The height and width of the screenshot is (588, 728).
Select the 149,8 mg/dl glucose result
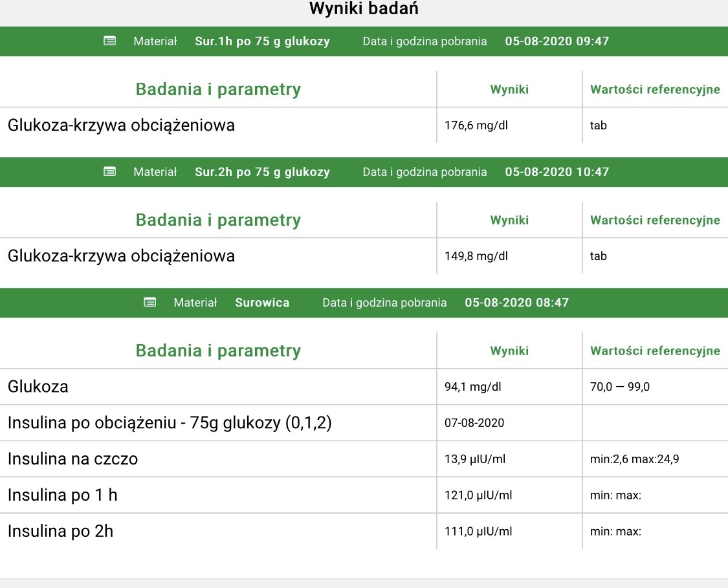(476, 256)
